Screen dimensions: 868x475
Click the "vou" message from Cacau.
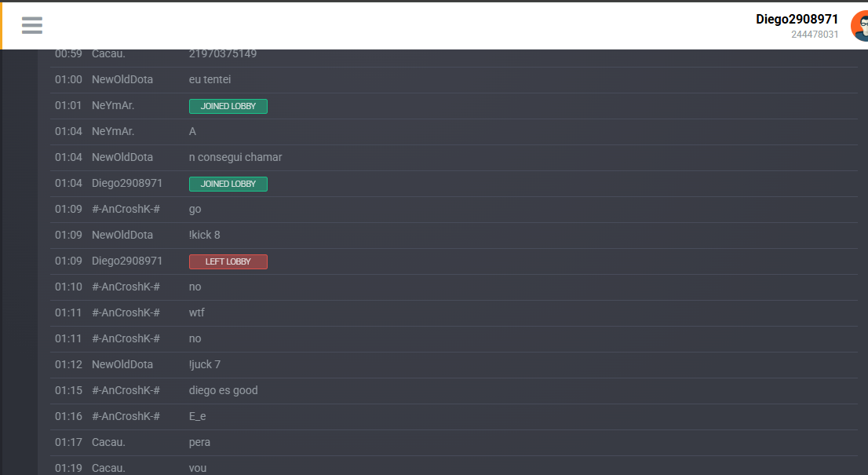click(198, 469)
